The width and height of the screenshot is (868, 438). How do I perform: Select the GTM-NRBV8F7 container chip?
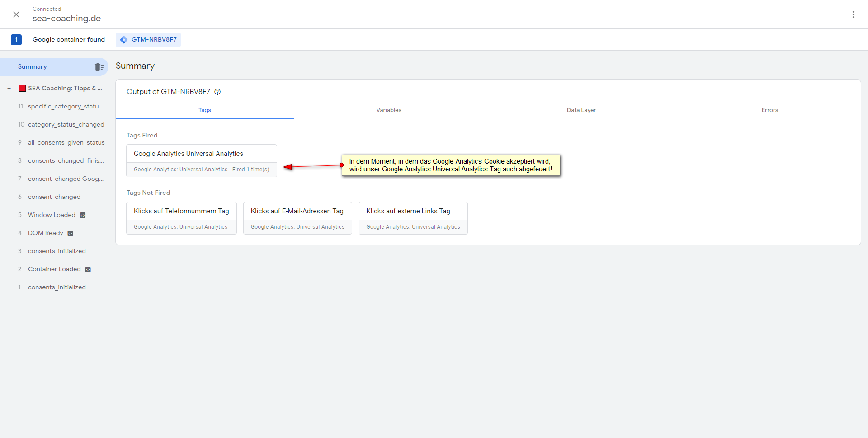click(148, 40)
